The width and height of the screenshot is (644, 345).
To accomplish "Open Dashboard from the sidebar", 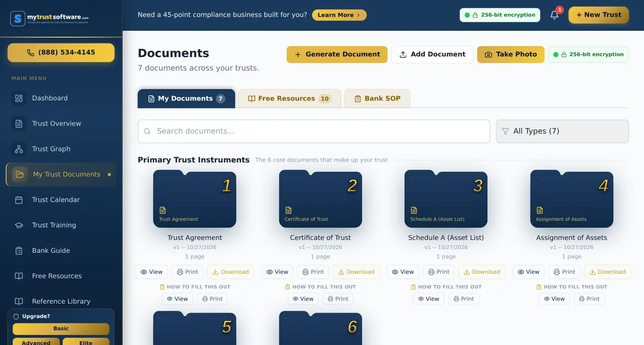I will pyautogui.click(x=61, y=98).
